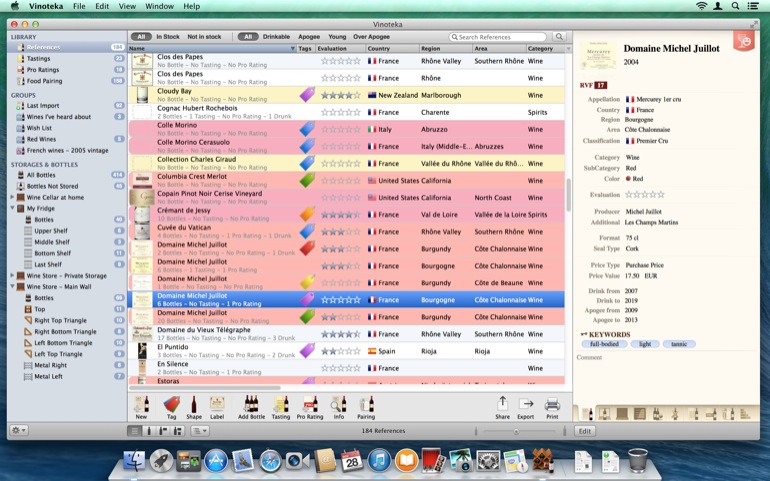Select the Shape bottle icon

193,404
